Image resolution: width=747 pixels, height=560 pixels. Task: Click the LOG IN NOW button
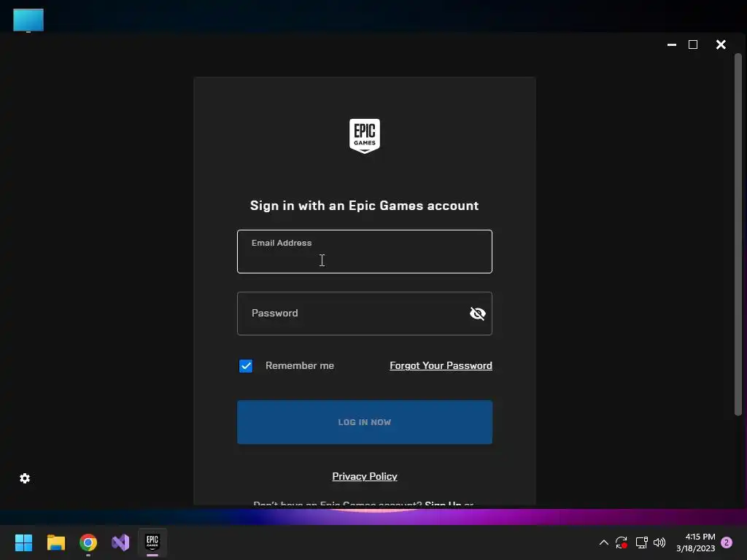point(365,422)
